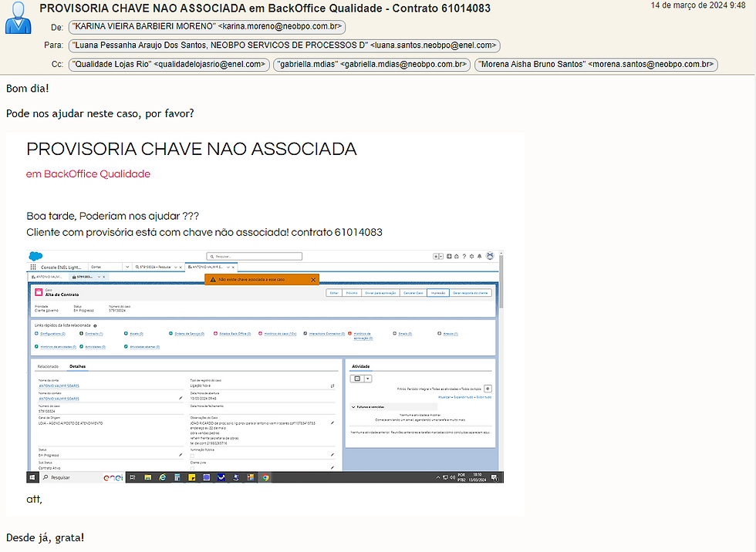The height and width of the screenshot is (552, 756).
Task: Click the Editar button
Action: 334,293
